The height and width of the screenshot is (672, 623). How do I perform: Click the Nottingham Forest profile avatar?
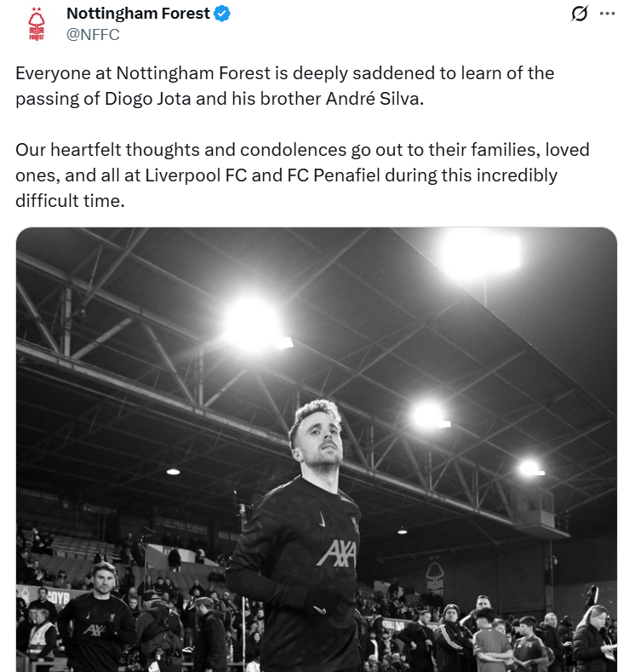click(x=37, y=24)
